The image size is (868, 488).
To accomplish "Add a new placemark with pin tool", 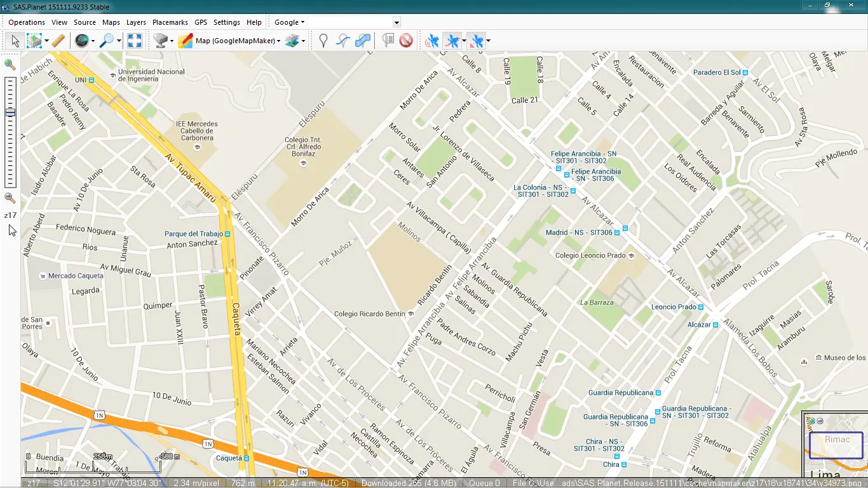I will (323, 41).
